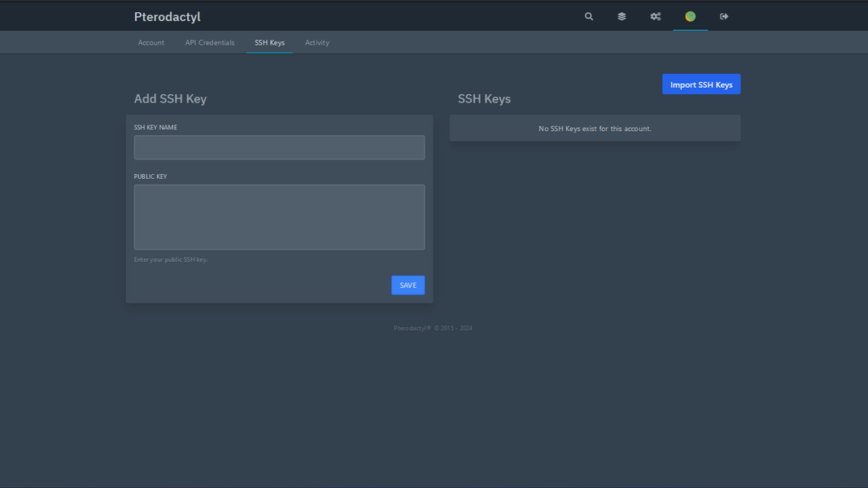Focus the SSH KEY NAME input field

click(279, 147)
